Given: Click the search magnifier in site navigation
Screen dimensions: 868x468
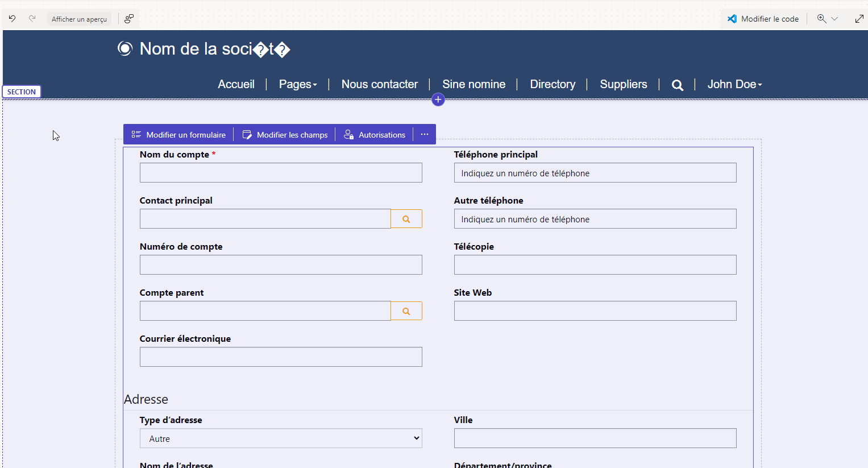Looking at the screenshot, I should [x=677, y=85].
